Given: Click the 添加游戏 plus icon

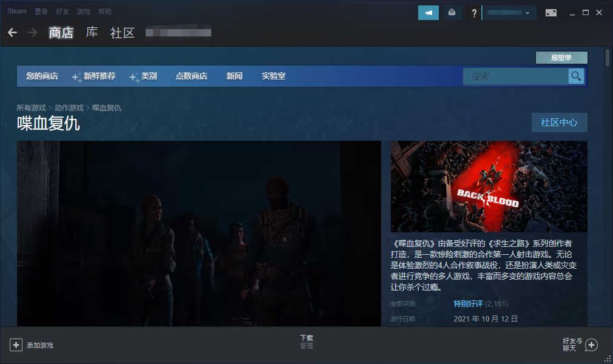Looking at the screenshot, I should (16, 345).
